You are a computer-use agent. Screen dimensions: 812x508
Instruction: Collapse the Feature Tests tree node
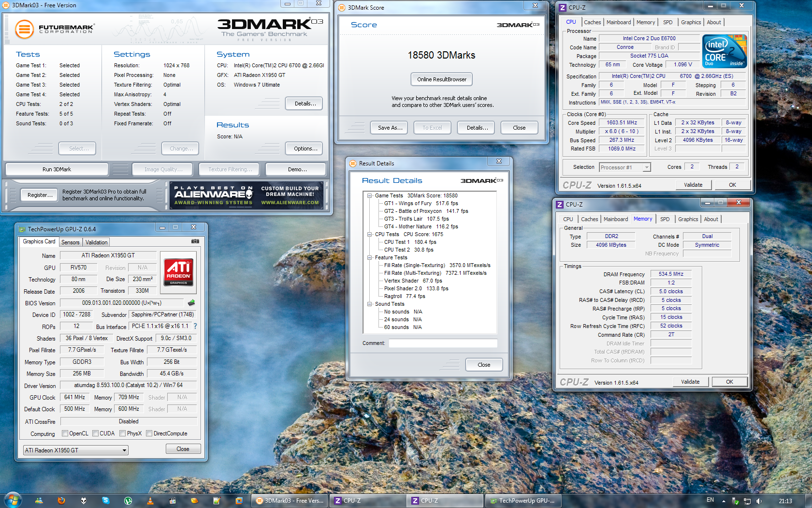(370, 258)
